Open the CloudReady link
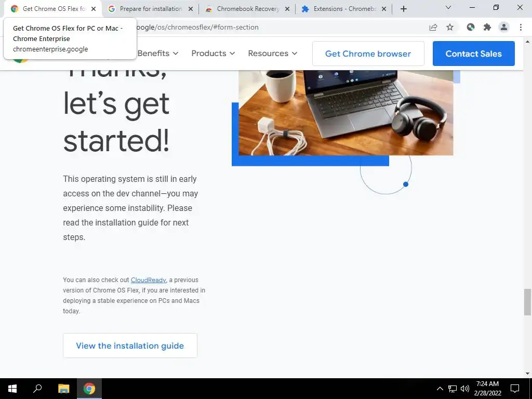Screen dimensions: 532x399 (148, 280)
